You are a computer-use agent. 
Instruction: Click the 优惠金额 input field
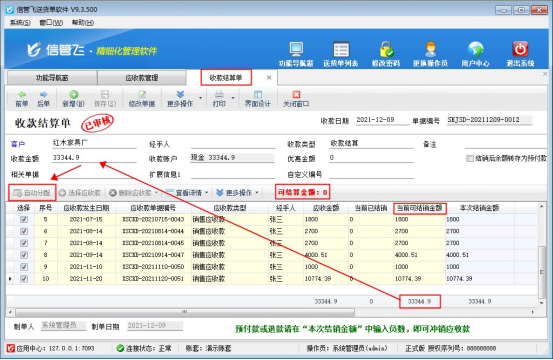[371, 158]
